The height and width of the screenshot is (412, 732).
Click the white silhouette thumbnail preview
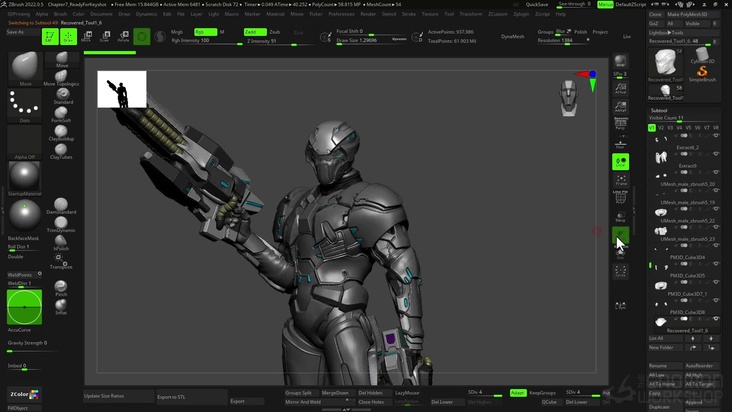[x=122, y=89]
